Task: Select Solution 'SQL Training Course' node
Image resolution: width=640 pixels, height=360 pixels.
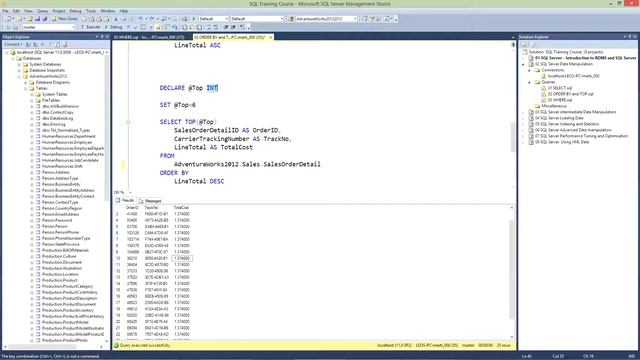Action: (563, 52)
